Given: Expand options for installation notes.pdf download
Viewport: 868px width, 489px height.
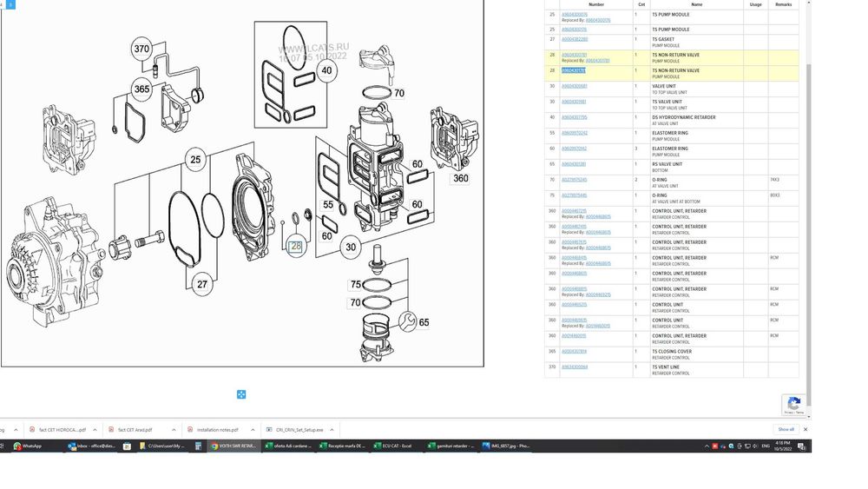Looking at the screenshot, I should pyautogui.click(x=253, y=430).
